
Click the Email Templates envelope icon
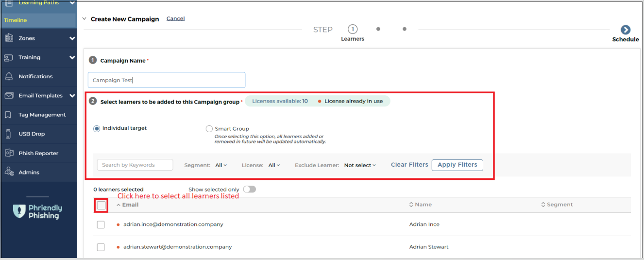(x=9, y=96)
